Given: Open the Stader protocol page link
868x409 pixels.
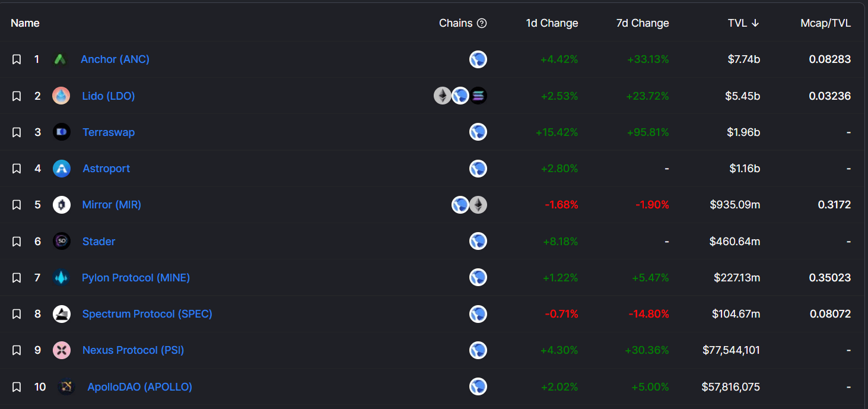Looking at the screenshot, I should coord(98,242).
